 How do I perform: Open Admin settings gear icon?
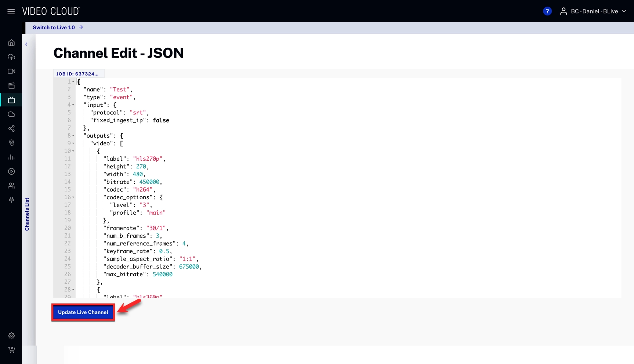(11, 336)
